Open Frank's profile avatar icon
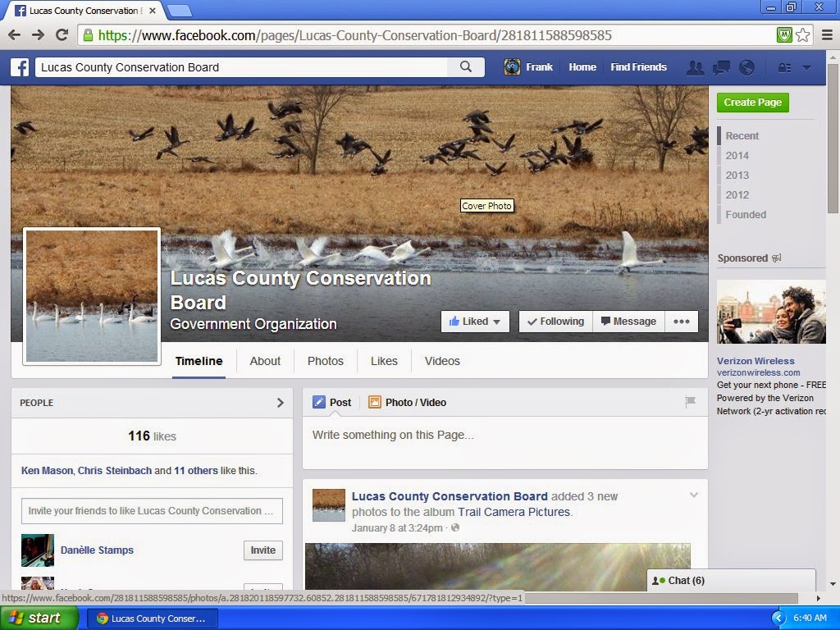The image size is (840, 630). coord(512,67)
